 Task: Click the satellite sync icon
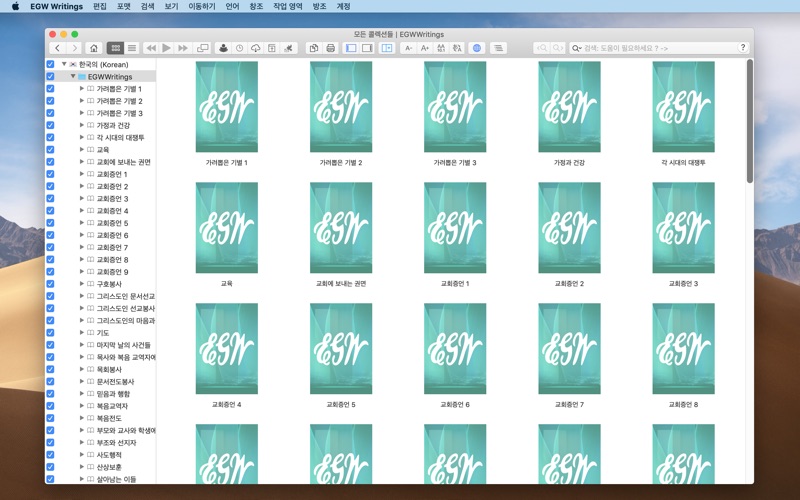pos(289,48)
